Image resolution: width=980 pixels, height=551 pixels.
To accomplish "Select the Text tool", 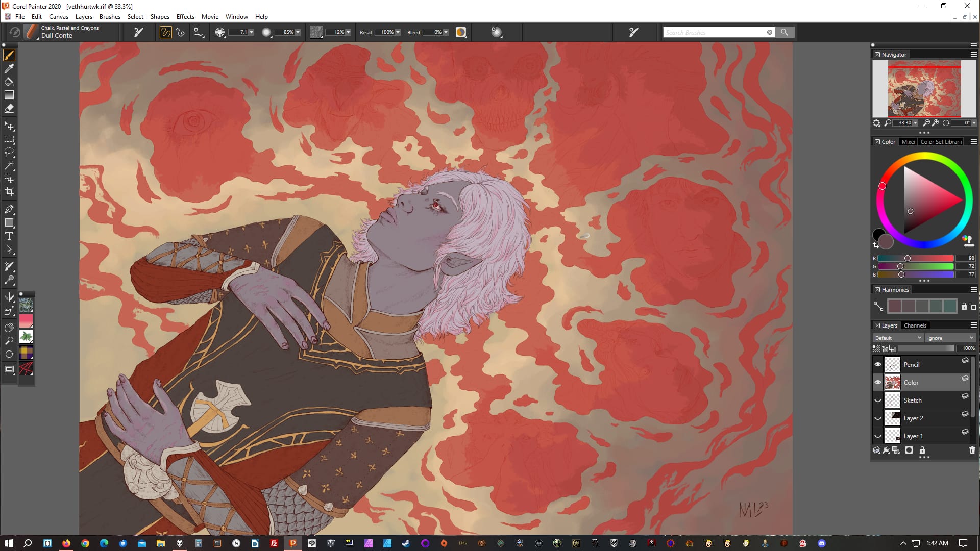I will tap(9, 236).
